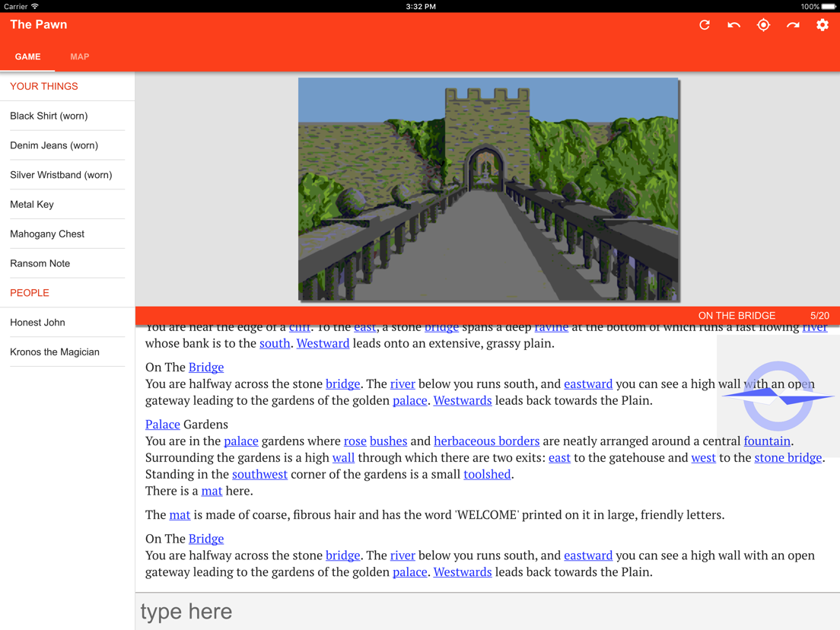Tap the restart (circular arrow) icon
840x630 pixels.
point(705,25)
